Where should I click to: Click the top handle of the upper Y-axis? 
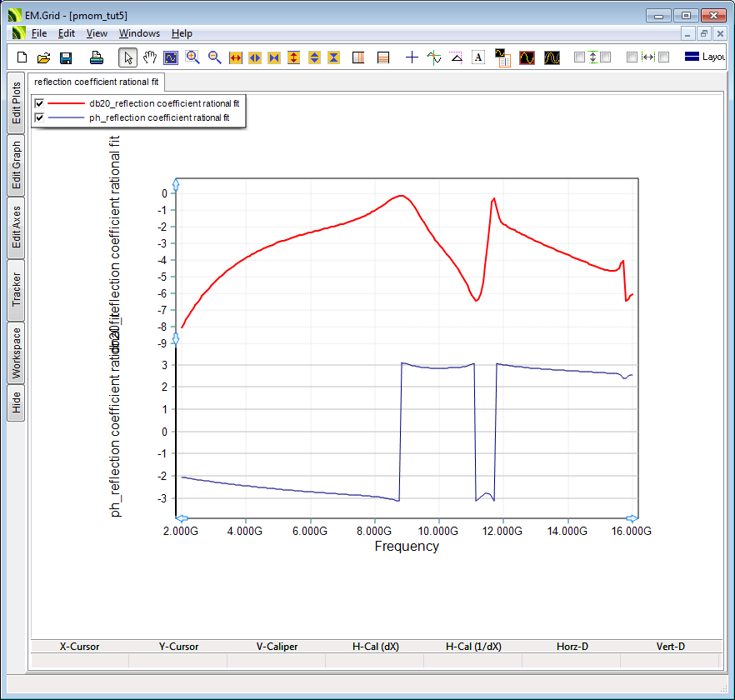[175, 183]
